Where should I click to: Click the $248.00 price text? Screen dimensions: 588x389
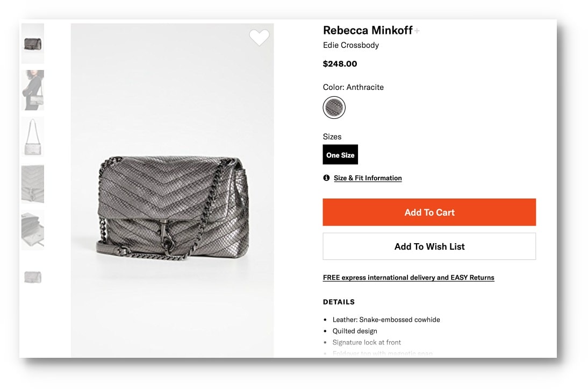(x=340, y=64)
